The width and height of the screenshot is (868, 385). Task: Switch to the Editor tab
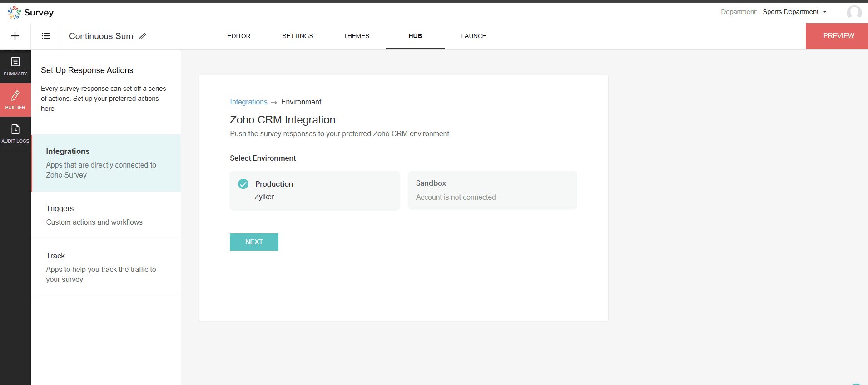(x=239, y=36)
